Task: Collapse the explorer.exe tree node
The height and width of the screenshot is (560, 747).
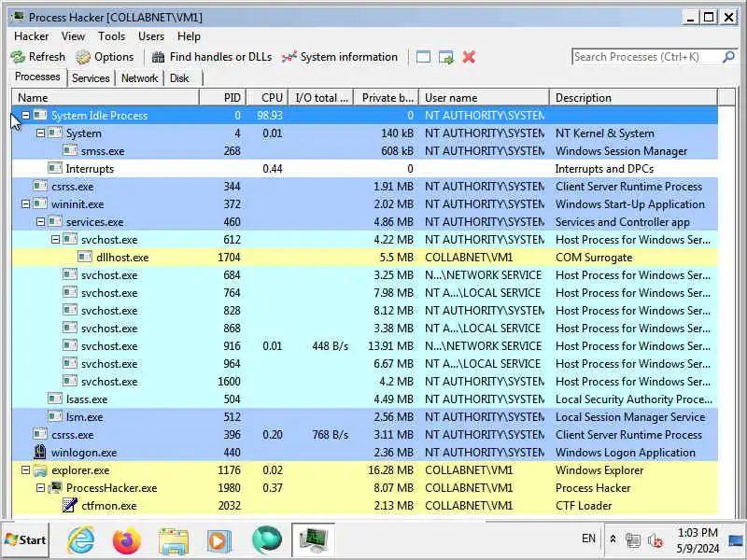Action: click(x=26, y=470)
